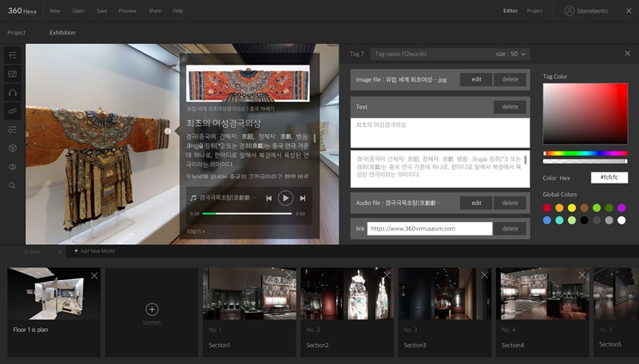Image resolution: width=639 pixels, height=364 pixels.
Task: Open the blamebento user account menu
Action: pyautogui.click(x=597, y=11)
